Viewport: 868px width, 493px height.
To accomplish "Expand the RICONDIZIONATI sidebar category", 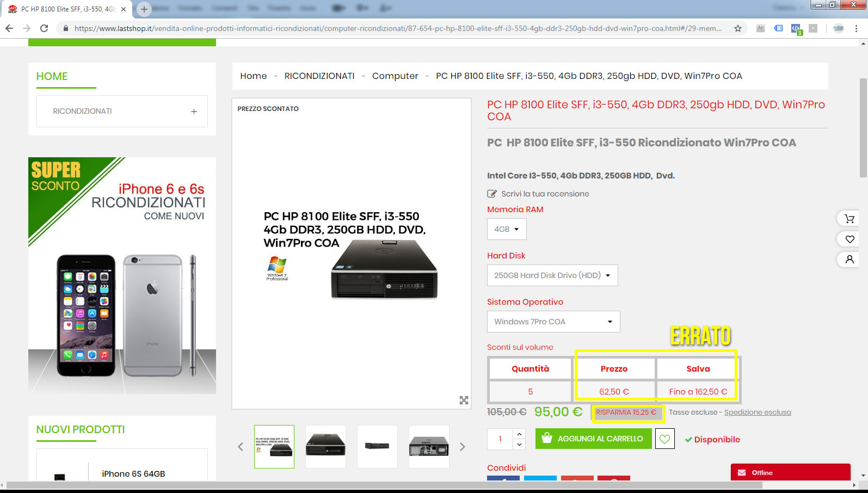I will tap(194, 112).
